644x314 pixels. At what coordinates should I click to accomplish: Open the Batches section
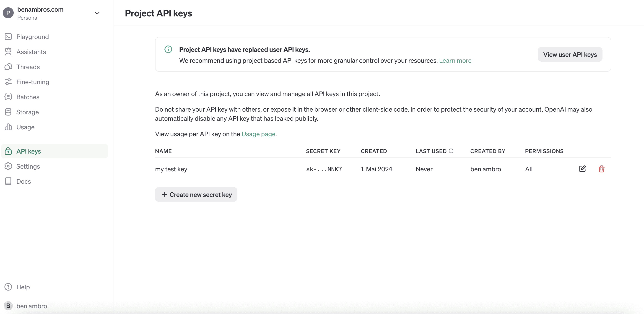[55, 97]
